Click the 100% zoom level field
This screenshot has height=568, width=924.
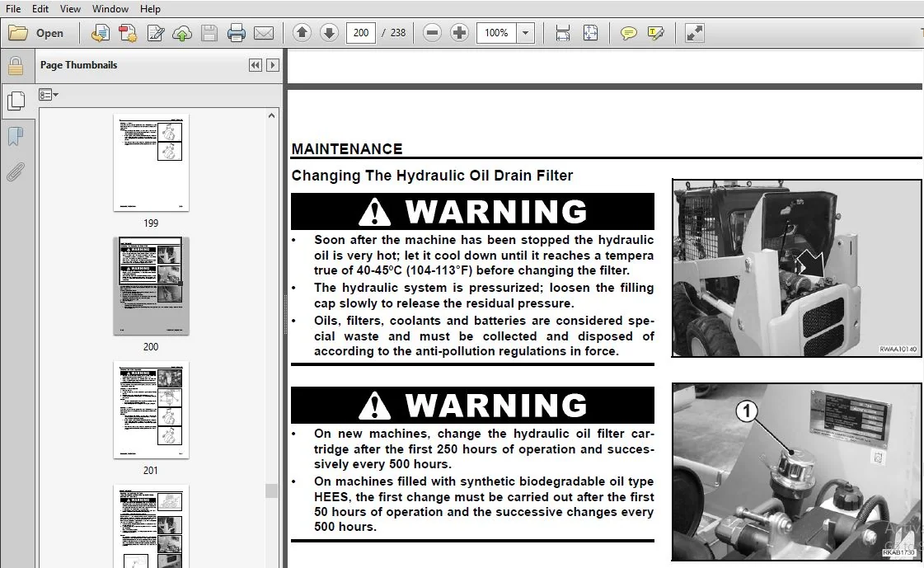496,33
